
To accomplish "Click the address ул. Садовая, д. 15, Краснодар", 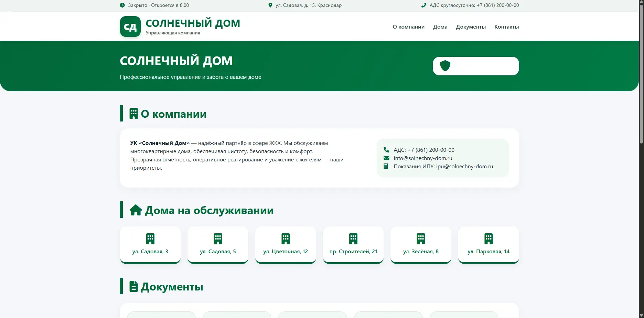I will coord(309,5).
